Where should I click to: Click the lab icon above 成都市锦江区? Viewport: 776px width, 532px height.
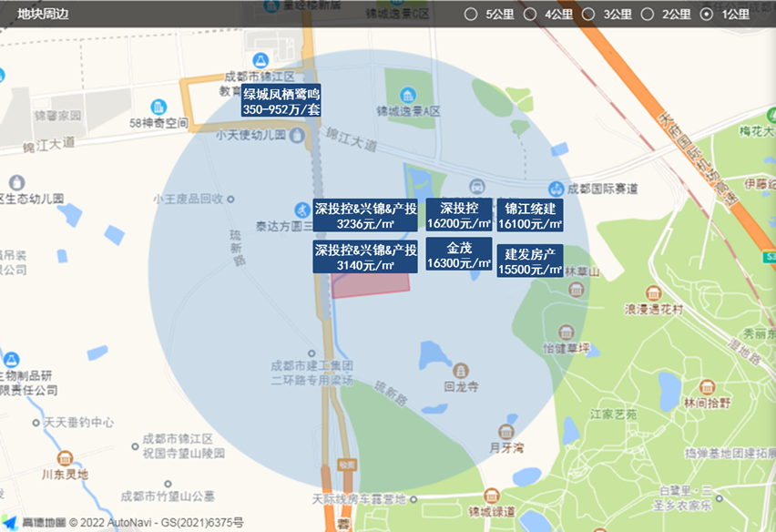pos(260,60)
